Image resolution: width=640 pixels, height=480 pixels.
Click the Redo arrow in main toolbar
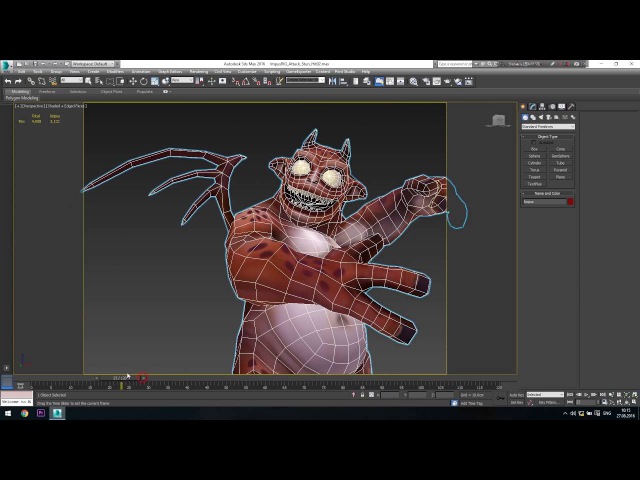coord(18,82)
